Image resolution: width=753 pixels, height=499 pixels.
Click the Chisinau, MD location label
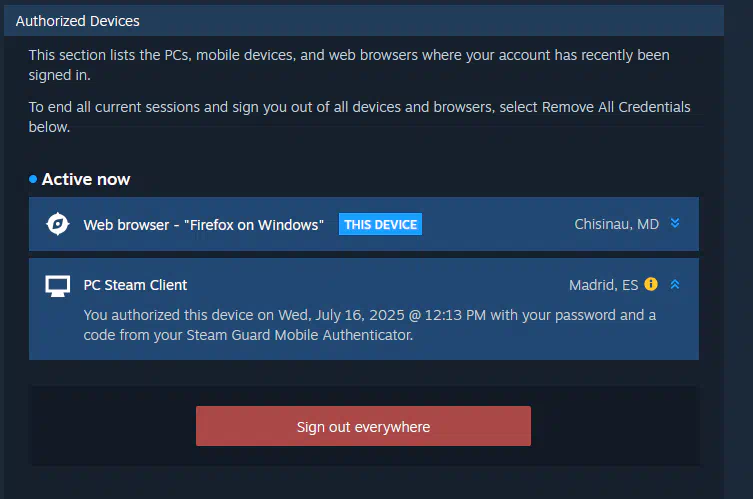(617, 224)
